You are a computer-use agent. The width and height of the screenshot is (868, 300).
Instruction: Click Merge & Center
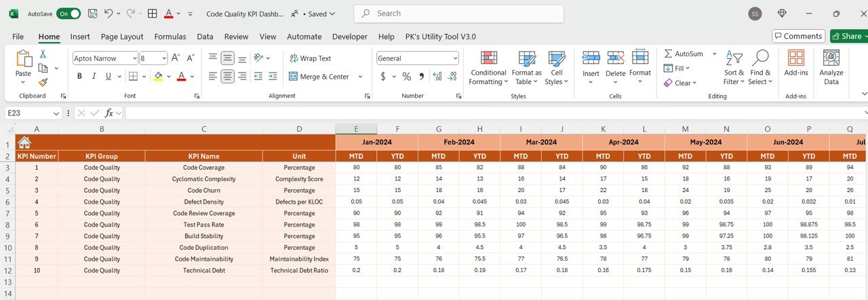pyautogui.click(x=319, y=77)
